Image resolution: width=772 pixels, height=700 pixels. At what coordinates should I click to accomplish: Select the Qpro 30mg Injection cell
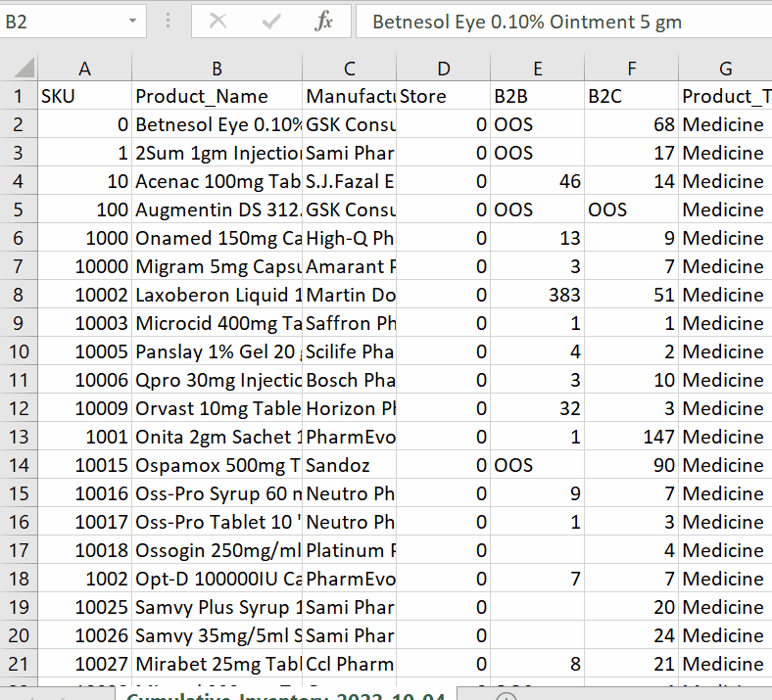tap(217, 380)
